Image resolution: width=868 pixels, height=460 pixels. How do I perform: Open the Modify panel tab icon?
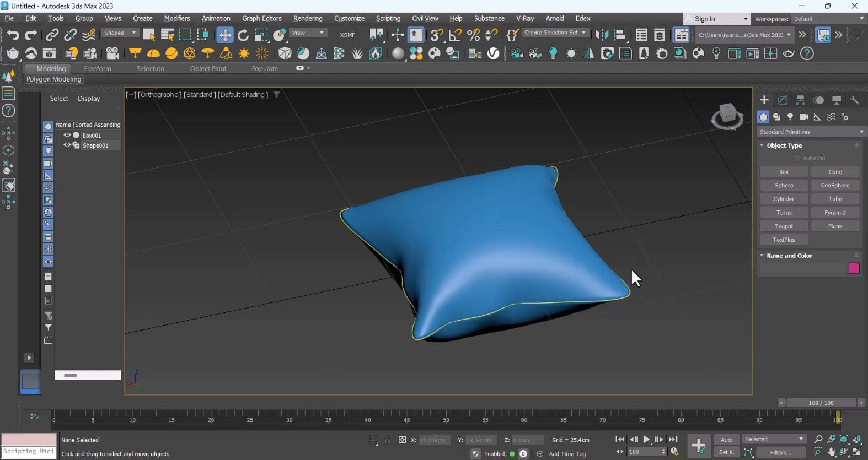[x=782, y=100]
